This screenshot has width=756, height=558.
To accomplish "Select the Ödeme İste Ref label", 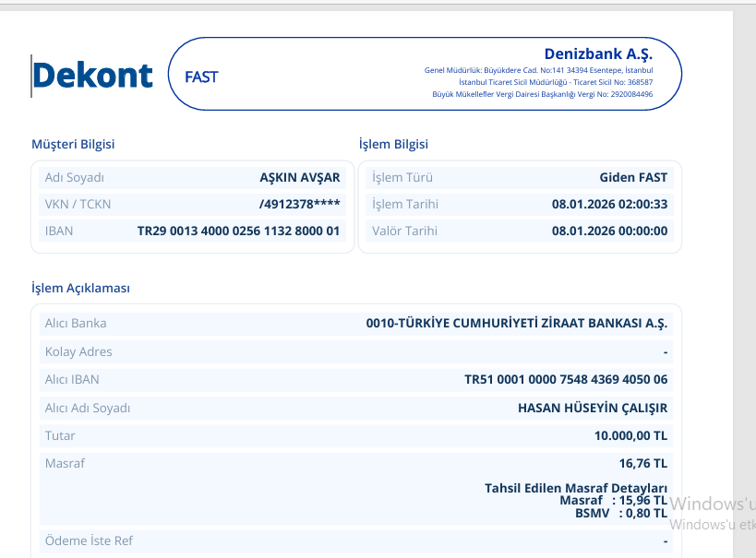I will pyautogui.click(x=89, y=540).
